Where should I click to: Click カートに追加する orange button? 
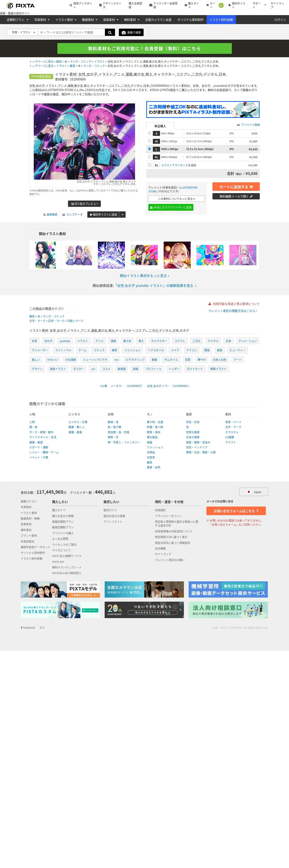pos(236,187)
